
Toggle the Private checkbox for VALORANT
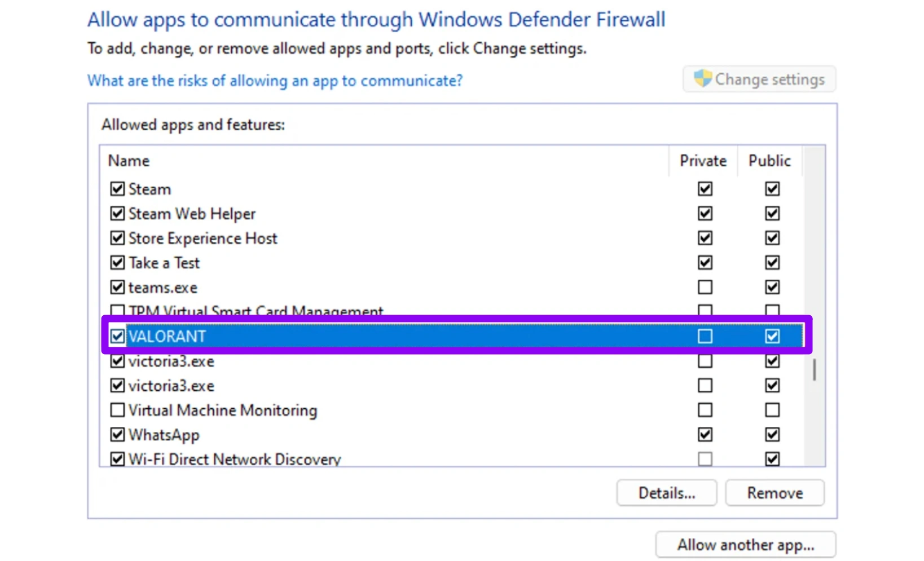[x=705, y=337]
